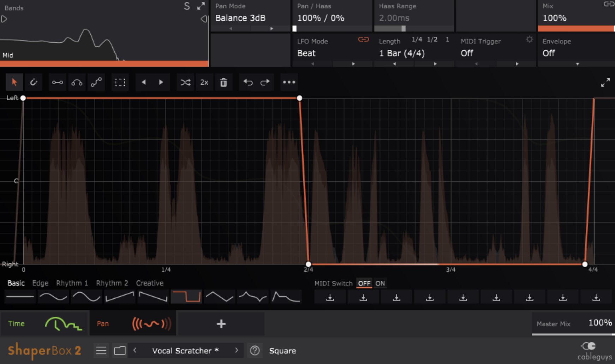Open the Creative waveform tab
The image size is (615, 364).
(150, 283)
